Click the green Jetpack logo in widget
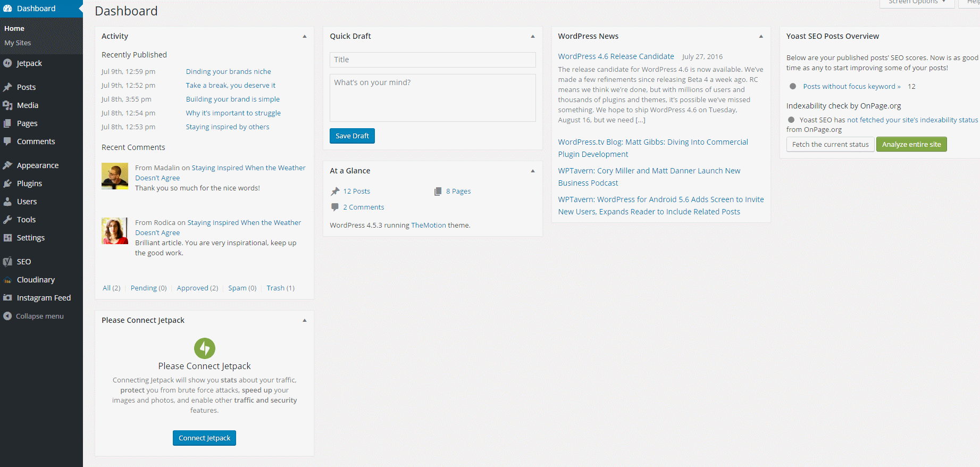 [x=205, y=348]
